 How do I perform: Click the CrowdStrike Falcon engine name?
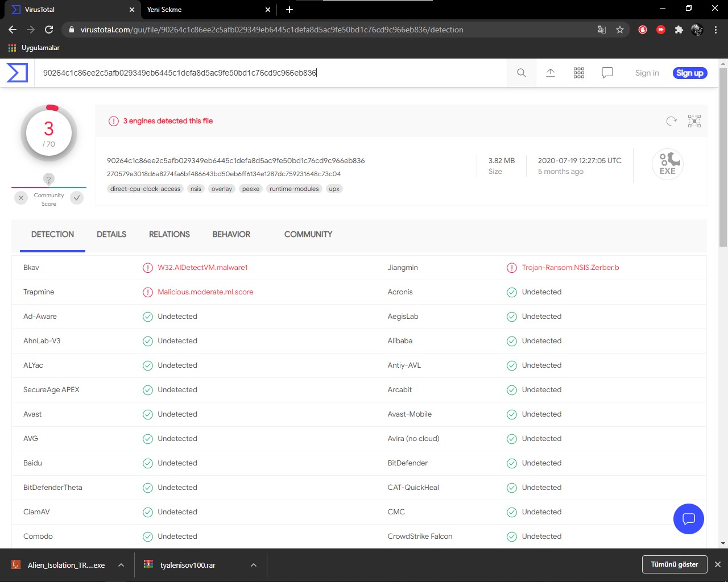point(420,537)
